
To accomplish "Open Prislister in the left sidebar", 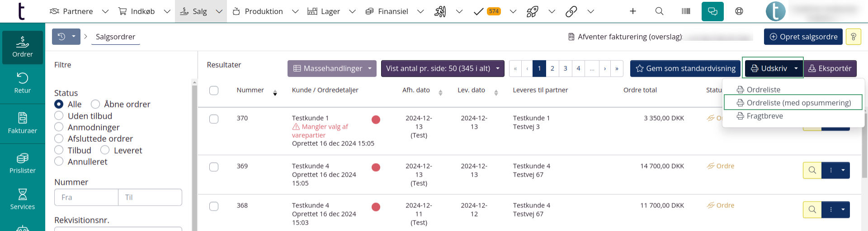I will (x=23, y=163).
